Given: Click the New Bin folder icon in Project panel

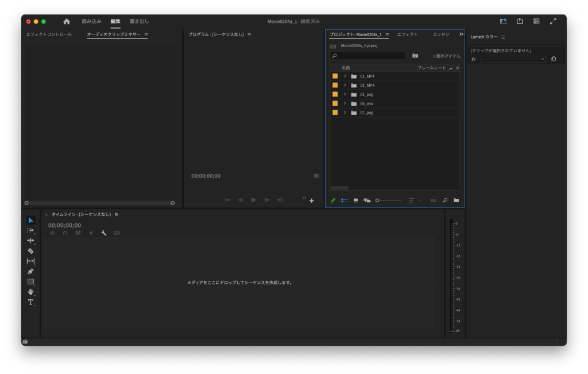Looking at the screenshot, I should 456,201.
